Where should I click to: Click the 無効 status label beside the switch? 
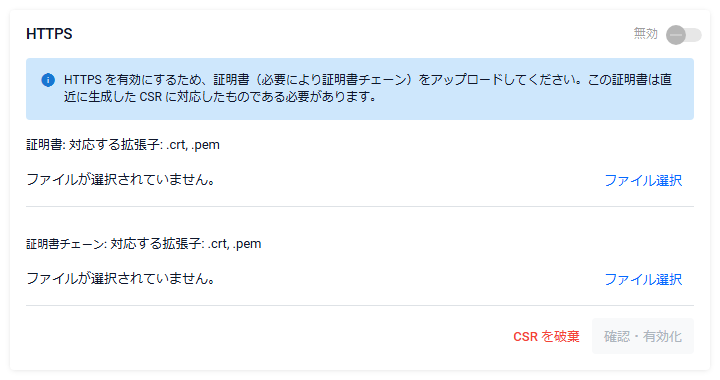[x=645, y=34]
